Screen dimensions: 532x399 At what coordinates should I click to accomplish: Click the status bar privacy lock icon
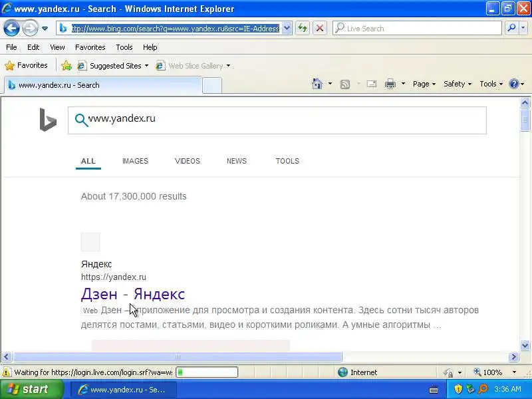[x=448, y=372]
